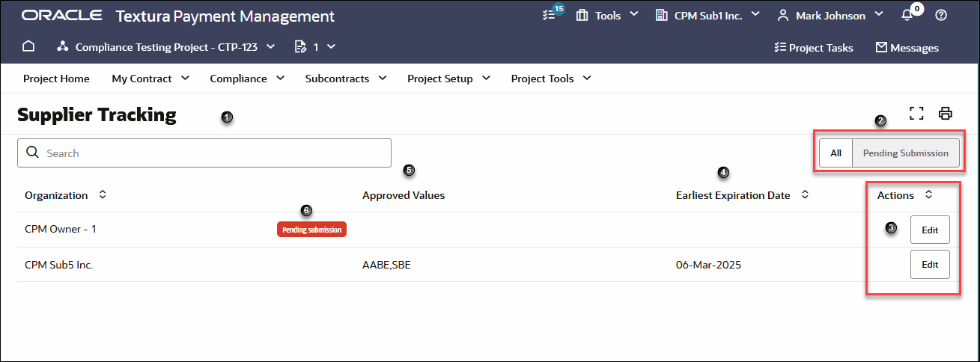Viewport: 980px width, 362px height.
Task: Open the help question mark icon
Action: tap(942, 15)
